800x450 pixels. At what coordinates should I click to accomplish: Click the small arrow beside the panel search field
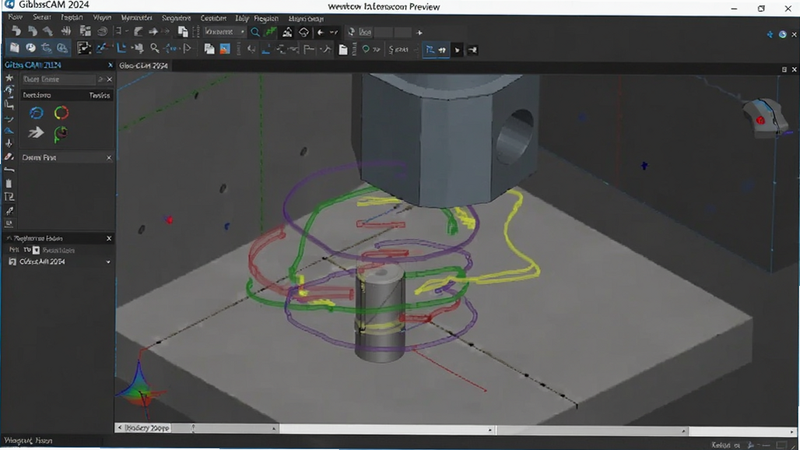pos(101,79)
